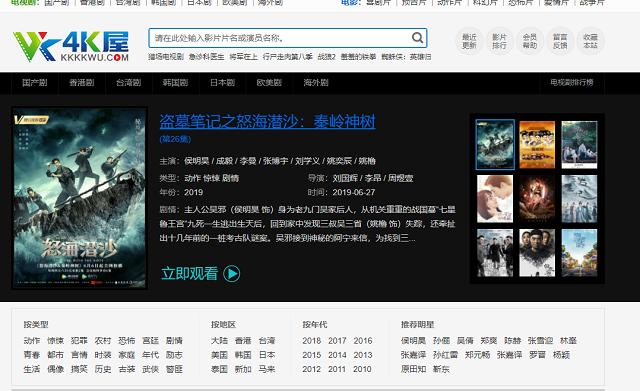Click hot search 战狼2
The image size is (640, 391).
coord(327,57)
